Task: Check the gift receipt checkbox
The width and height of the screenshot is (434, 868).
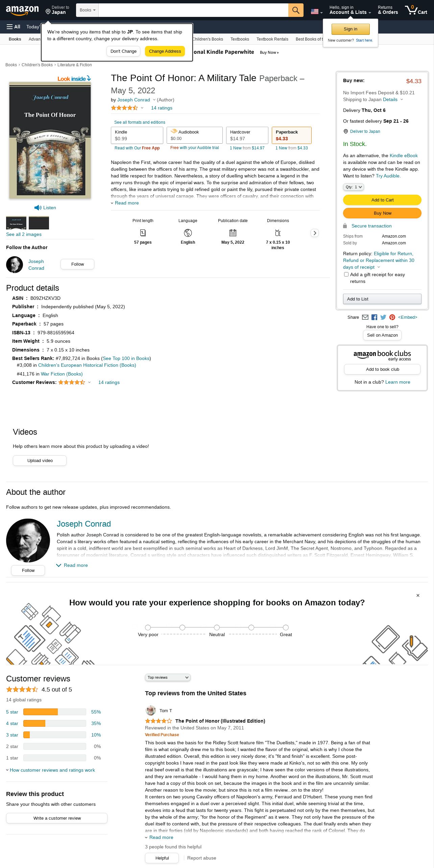Action: click(346, 274)
